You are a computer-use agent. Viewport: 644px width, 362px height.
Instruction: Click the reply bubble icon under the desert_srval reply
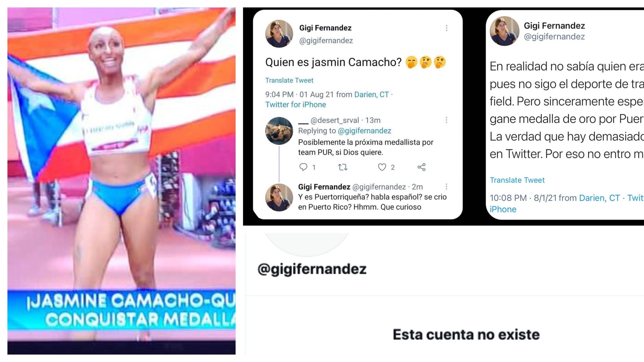pos(303,167)
